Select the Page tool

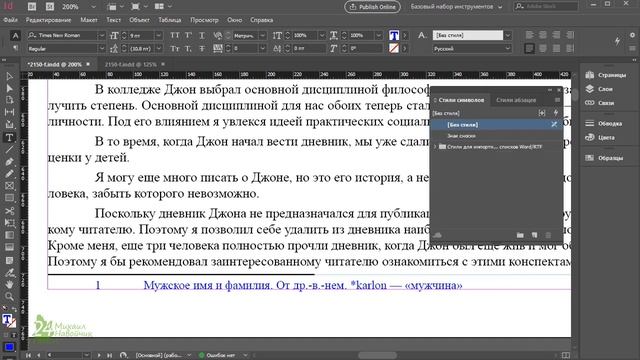[x=9, y=100]
